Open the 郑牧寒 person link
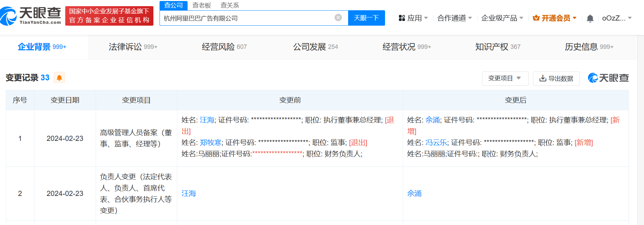 pyautogui.click(x=211, y=143)
